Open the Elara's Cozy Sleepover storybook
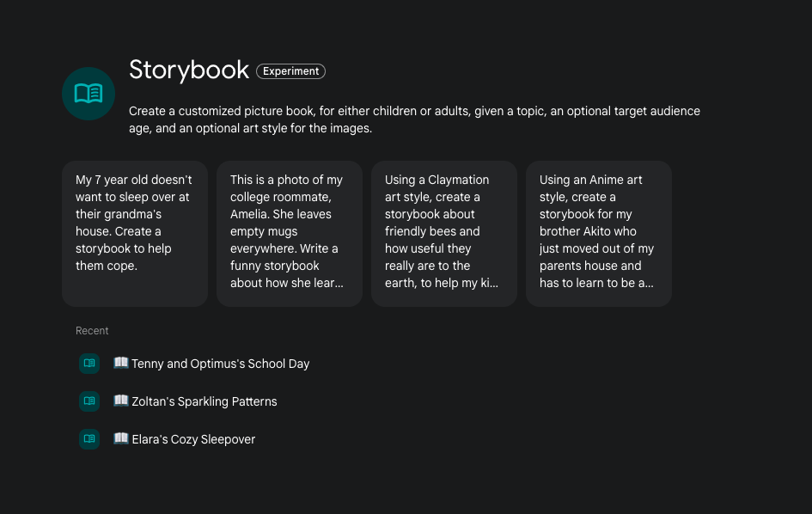This screenshot has width=812, height=514. click(193, 439)
